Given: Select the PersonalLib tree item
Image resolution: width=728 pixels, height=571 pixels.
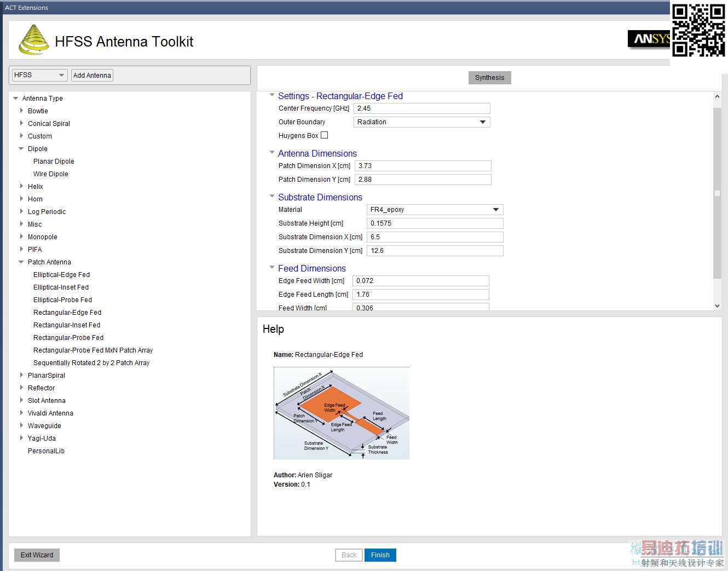Looking at the screenshot, I should (46, 451).
